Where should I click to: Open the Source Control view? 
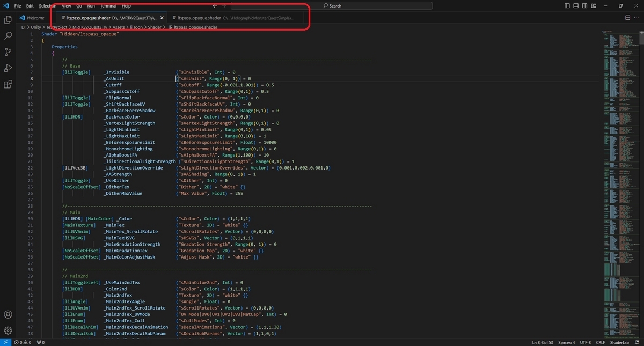(x=8, y=52)
